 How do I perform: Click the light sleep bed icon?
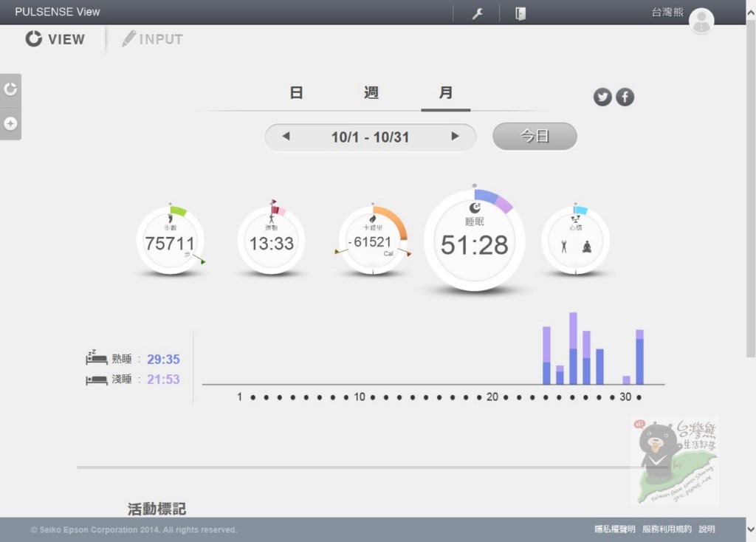pyautogui.click(x=97, y=380)
